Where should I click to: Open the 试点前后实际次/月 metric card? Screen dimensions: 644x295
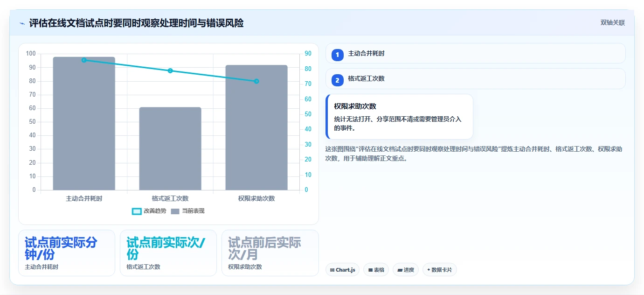[270, 253]
